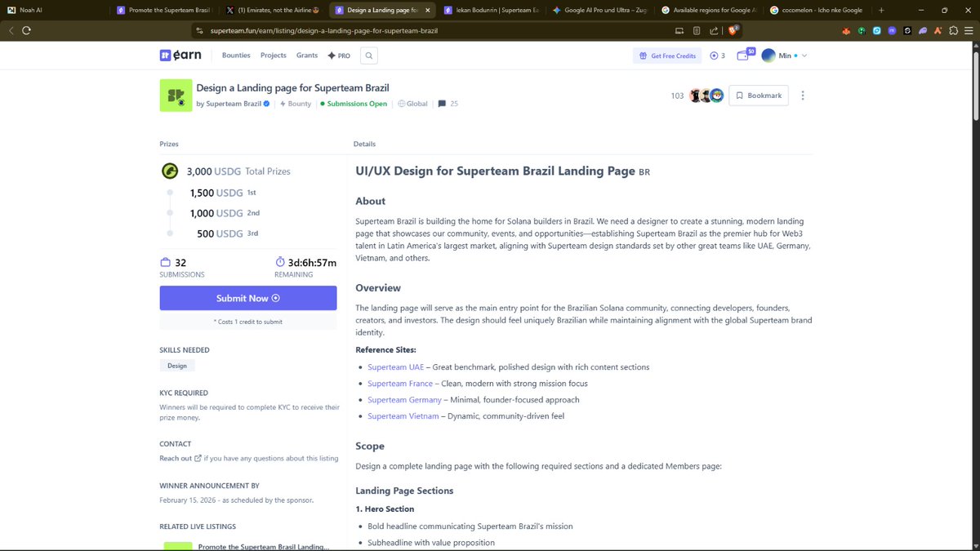The image size is (980, 551).
Task: Click the credits counter icon showing 3
Action: 718,56
